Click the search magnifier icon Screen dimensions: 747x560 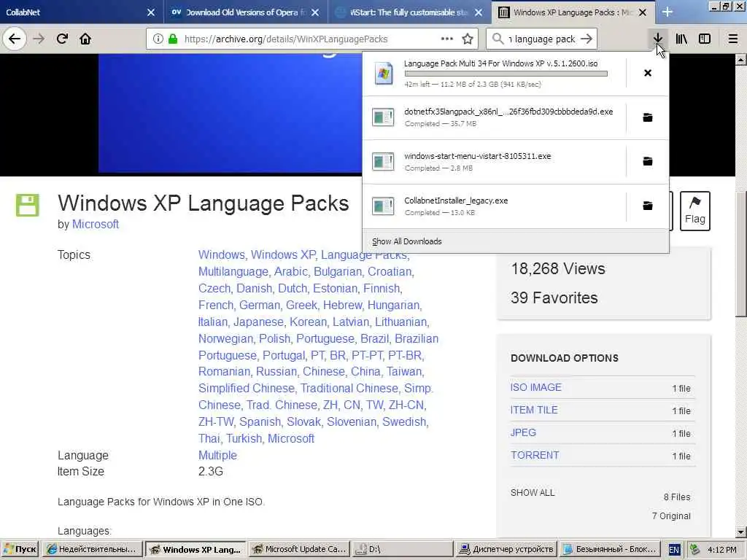point(498,39)
